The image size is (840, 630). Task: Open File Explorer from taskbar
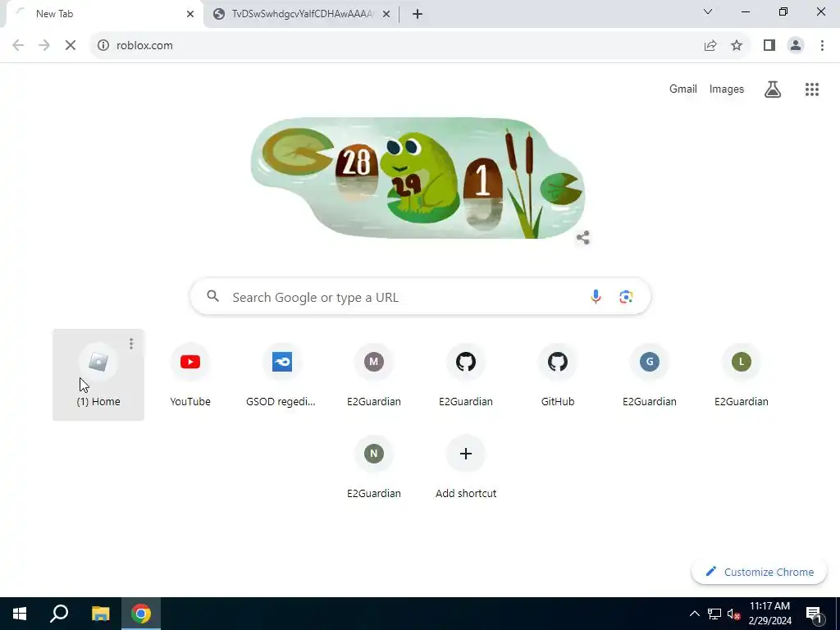coord(100,614)
